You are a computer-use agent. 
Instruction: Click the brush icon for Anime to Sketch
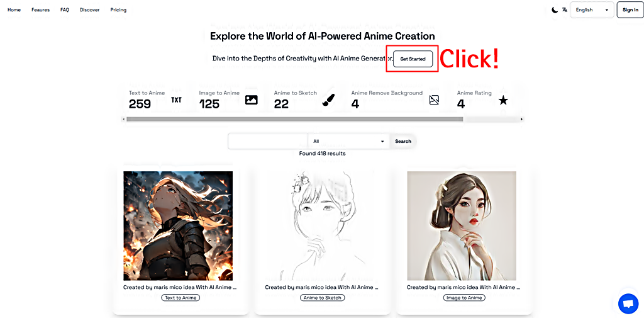coord(328,100)
